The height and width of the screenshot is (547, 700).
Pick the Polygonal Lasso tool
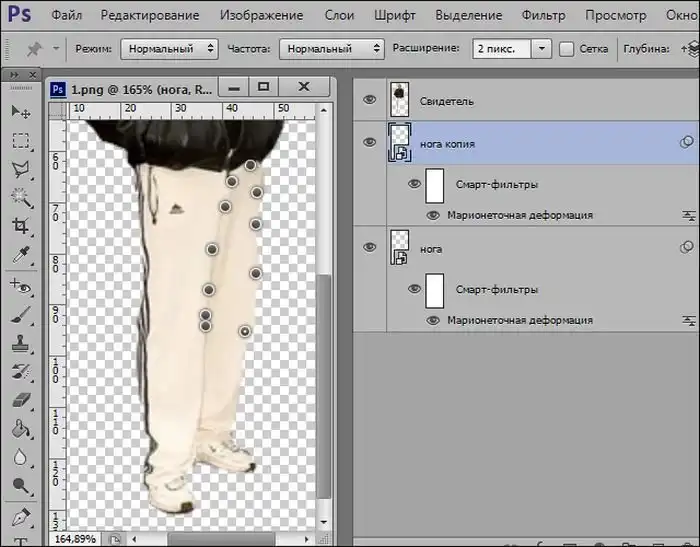20,169
